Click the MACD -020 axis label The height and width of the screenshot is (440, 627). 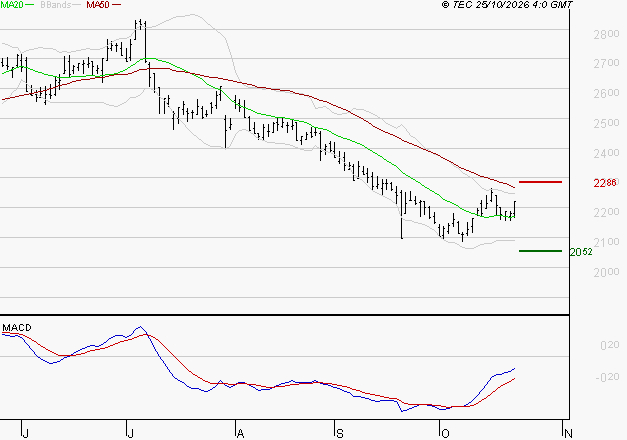(x=607, y=377)
